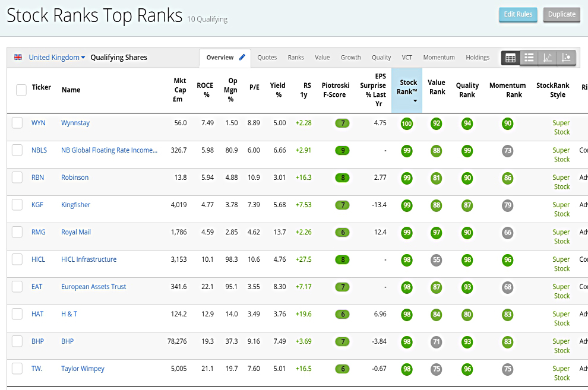
Task: Open the Quotes tab
Action: click(267, 58)
